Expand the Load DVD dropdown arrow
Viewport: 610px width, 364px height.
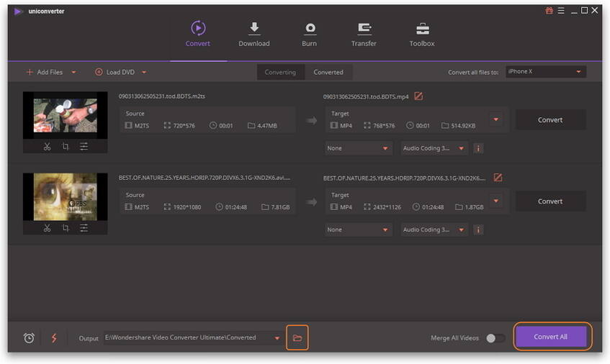click(144, 72)
